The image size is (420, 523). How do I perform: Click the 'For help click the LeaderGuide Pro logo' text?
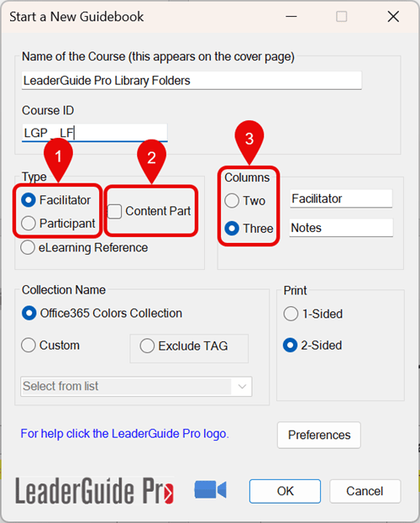click(124, 434)
